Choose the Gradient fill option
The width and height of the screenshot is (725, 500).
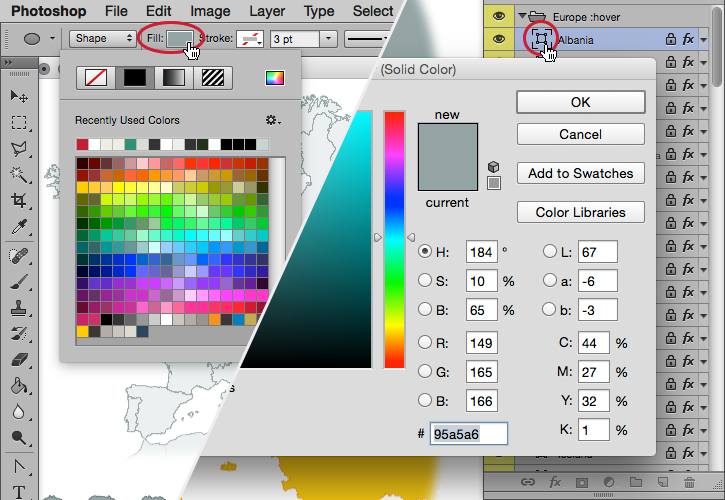tap(173, 77)
